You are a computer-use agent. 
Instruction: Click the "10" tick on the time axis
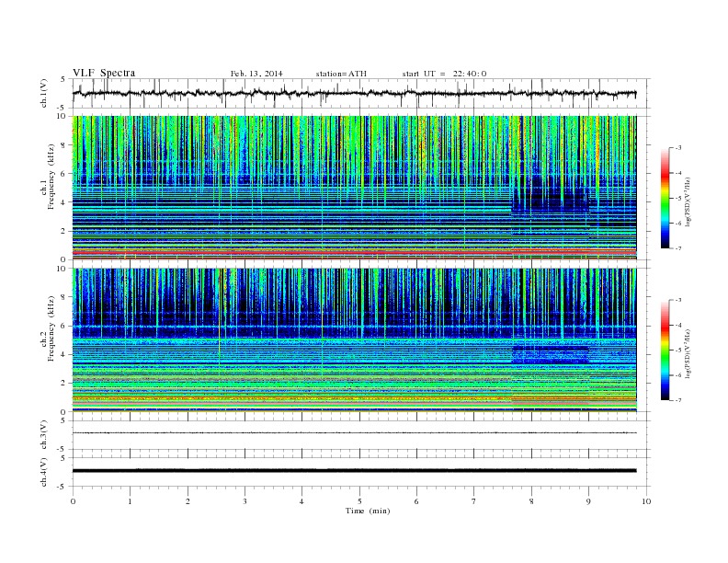pos(646,501)
